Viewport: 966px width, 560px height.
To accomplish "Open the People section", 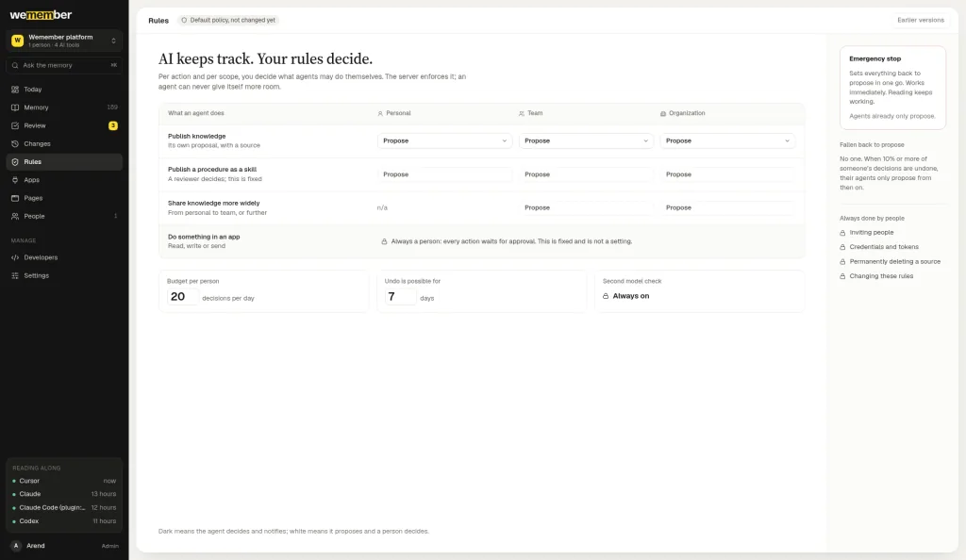I will click(x=64, y=216).
